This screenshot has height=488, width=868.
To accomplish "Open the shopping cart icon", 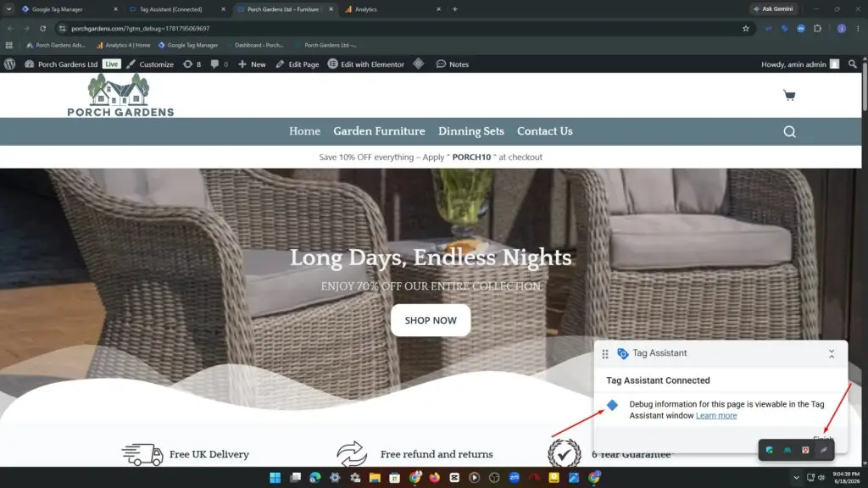I will point(789,95).
